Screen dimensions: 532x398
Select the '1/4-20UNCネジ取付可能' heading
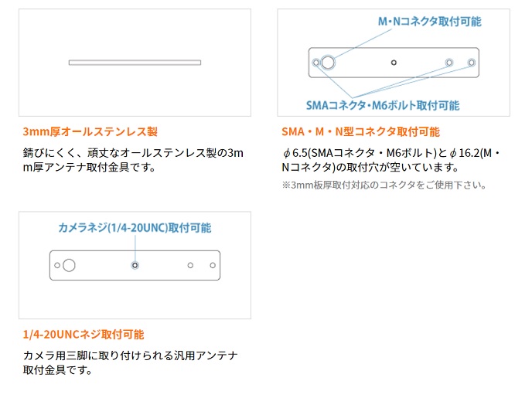point(84,335)
